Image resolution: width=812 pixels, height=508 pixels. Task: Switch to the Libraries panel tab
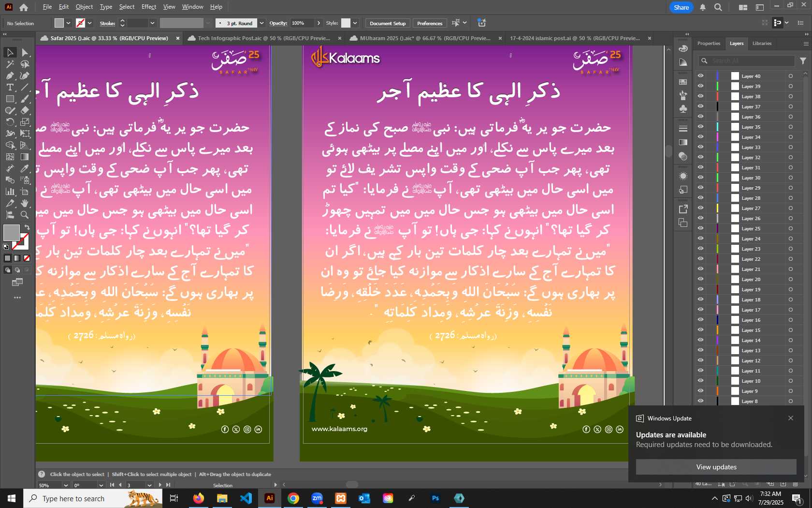tap(762, 44)
